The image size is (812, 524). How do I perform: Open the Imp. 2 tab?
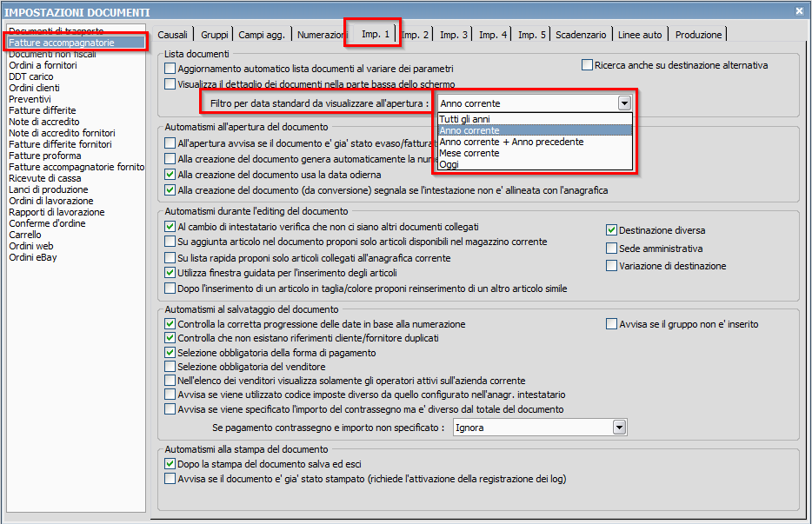tap(416, 35)
